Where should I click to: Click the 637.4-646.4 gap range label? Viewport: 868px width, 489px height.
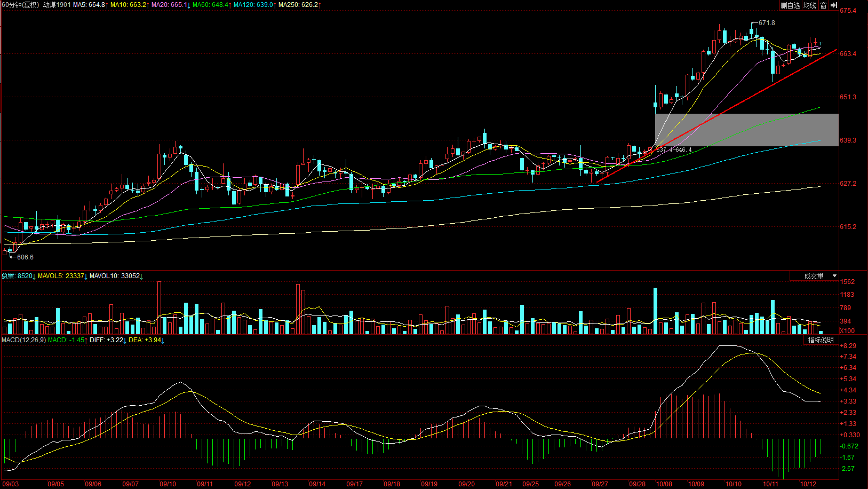pos(674,149)
